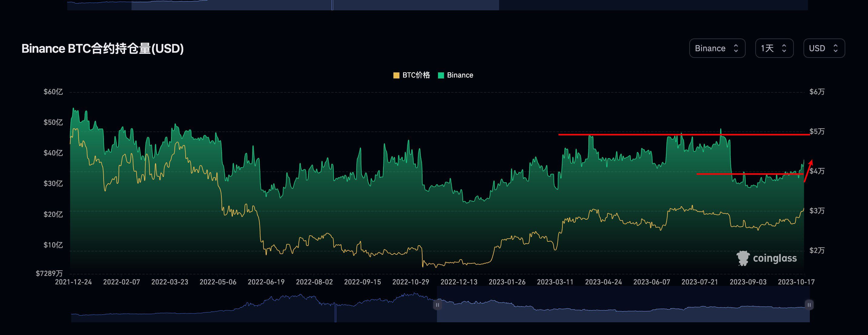Viewport: 868px width, 335px height.
Task: Click the 2022-02-07 date label
Action: tap(122, 282)
